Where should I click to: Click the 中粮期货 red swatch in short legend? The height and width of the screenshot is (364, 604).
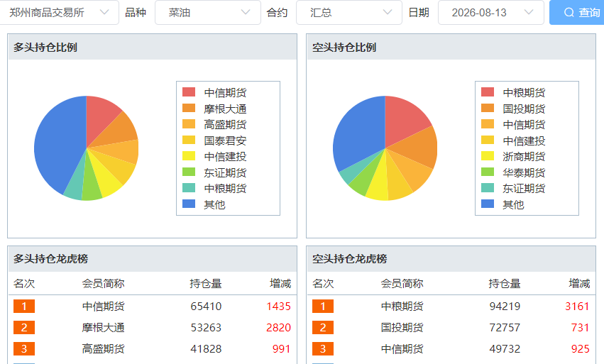[488, 92]
